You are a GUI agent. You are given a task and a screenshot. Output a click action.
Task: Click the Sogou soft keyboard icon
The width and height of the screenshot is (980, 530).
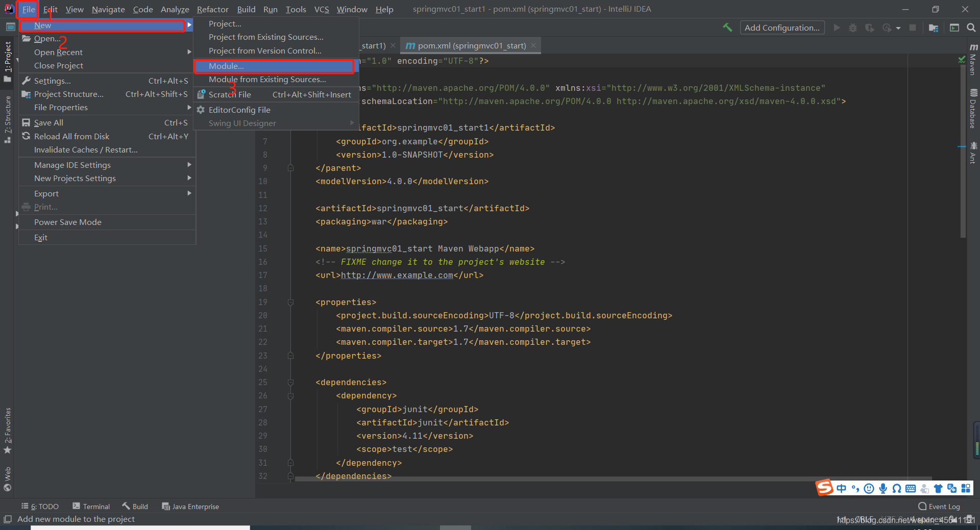[911, 488]
